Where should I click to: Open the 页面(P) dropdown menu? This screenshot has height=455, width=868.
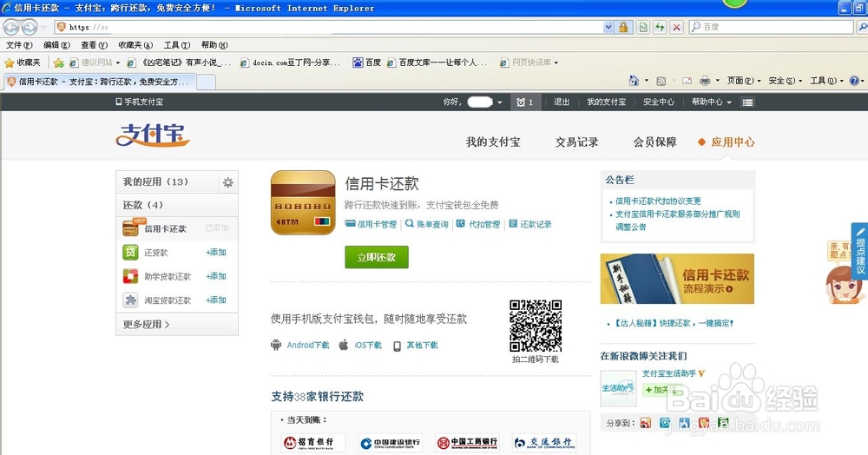[x=744, y=81]
